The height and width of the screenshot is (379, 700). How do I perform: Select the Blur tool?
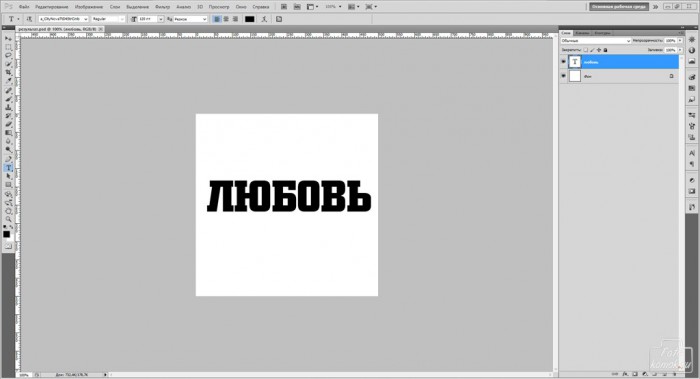[8, 142]
